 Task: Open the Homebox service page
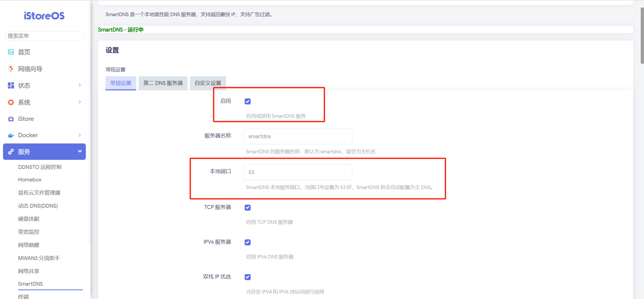coord(30,180)
